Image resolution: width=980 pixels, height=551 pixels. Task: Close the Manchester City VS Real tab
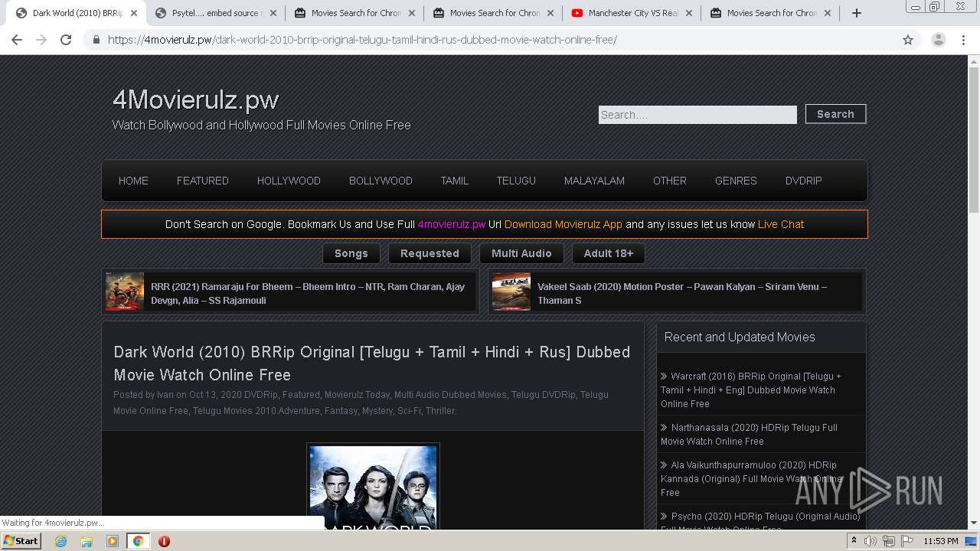tap(688, 13)
